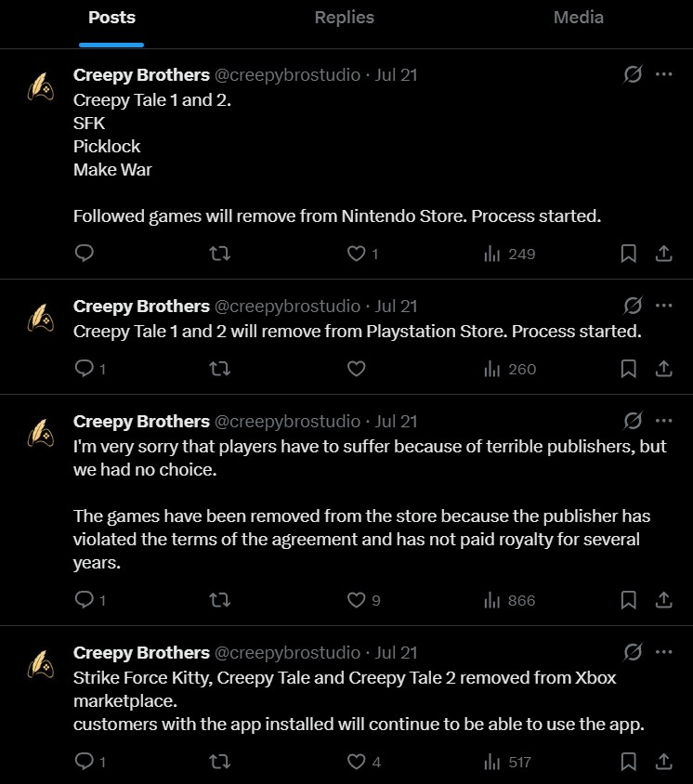This screenshot has width=693, height=784.
Task: Open more options on Playstation Store post
Action: pos(663,306)
